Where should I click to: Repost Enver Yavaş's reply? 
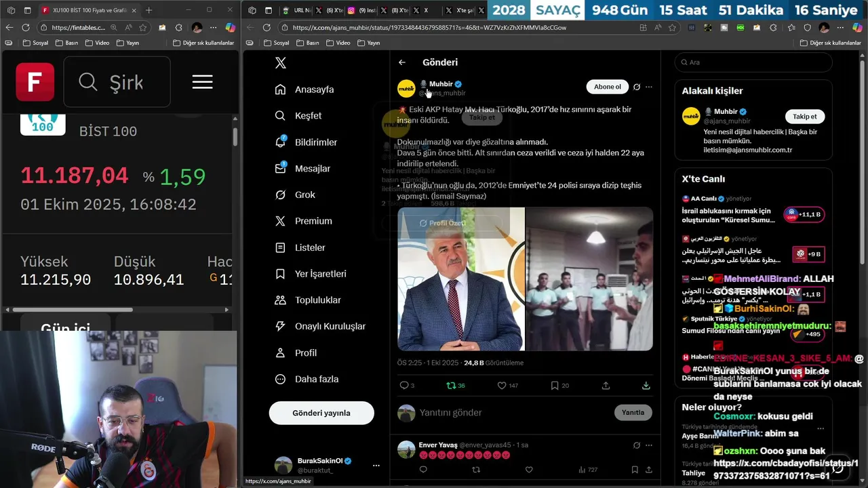click(x=476, y=470)
